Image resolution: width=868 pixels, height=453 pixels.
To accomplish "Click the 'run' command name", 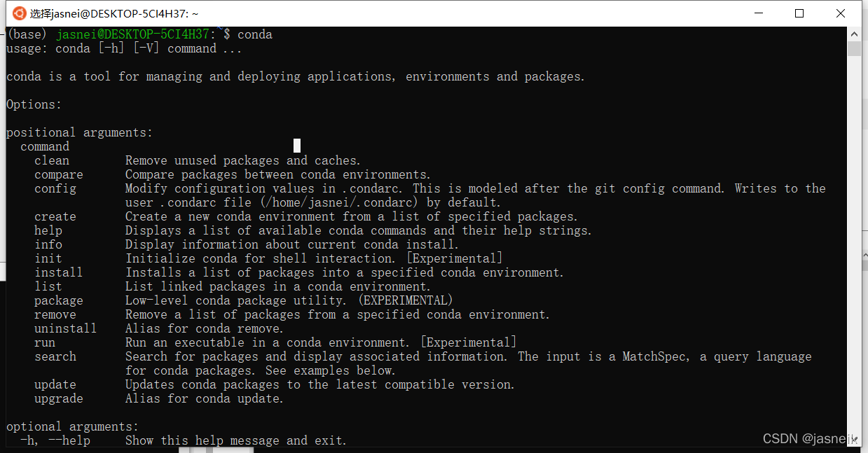I will coord(45,342).
